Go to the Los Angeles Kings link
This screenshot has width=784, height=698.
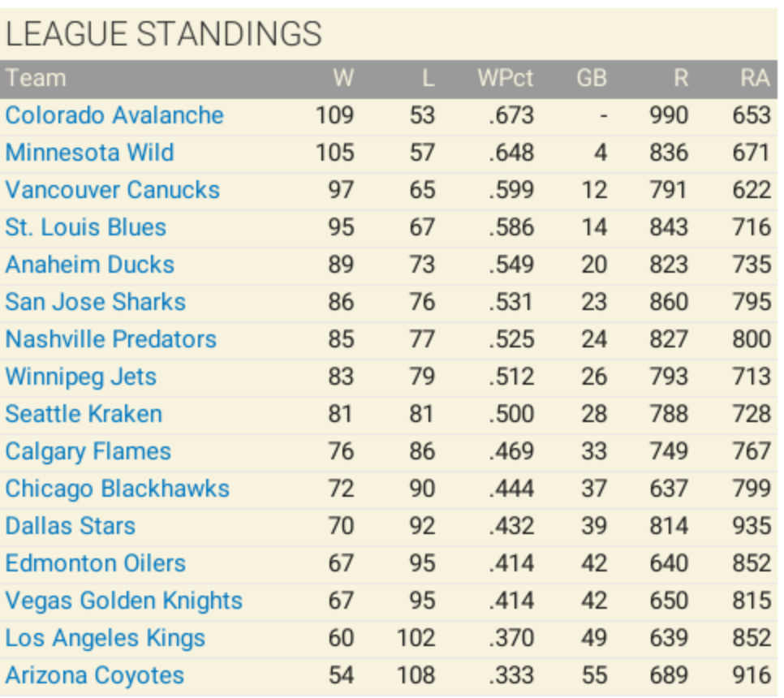(105, 638)
